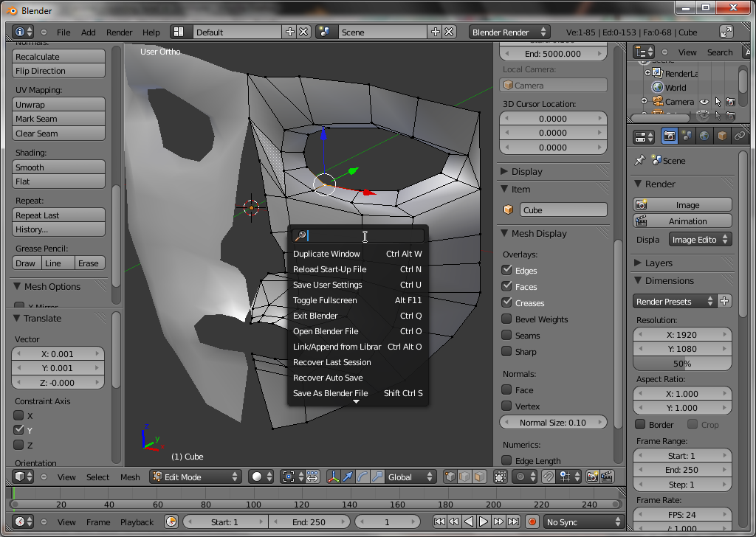The height and width of the screenshot is (537, 756).
Task: Enable the Edge Length numerics checkbox
Action: [x=506, y=460]
